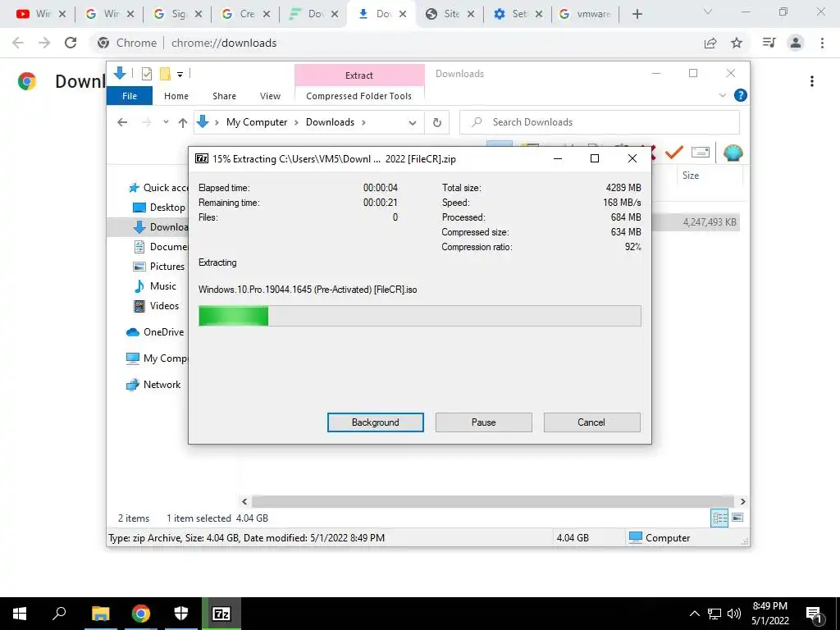Open the View ribbon tab
Screen dimensions: 840x630
270,96
